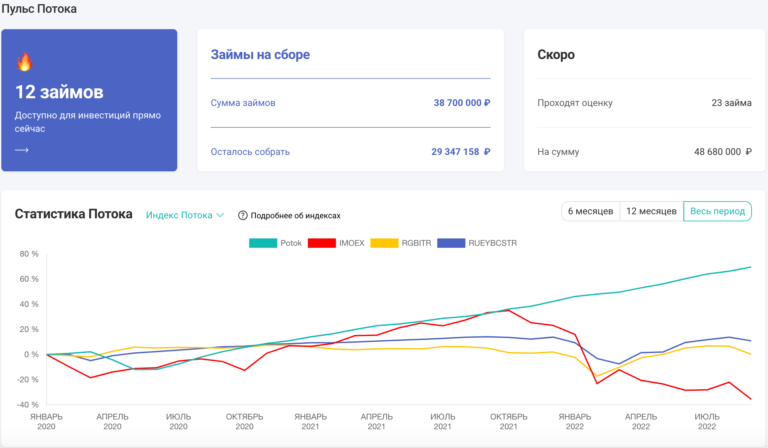Screen dimensions: 768x448
Task: Click the red IMOEX legend color swatch
Action: (321, 243)
